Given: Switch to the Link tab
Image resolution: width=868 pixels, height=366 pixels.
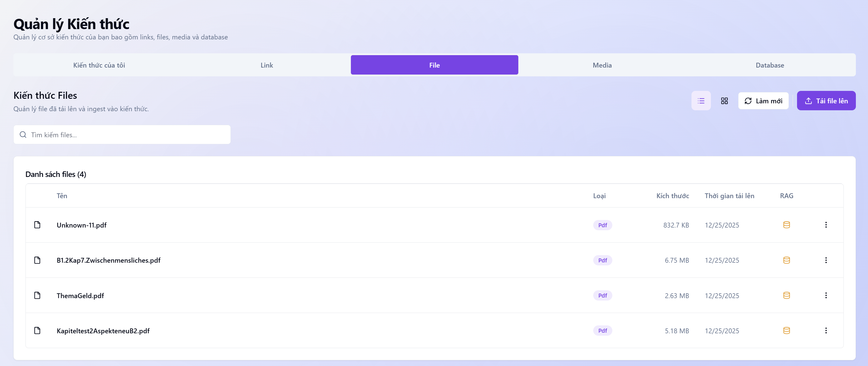Looking at the screenshot, I should (x=267, y=65).
